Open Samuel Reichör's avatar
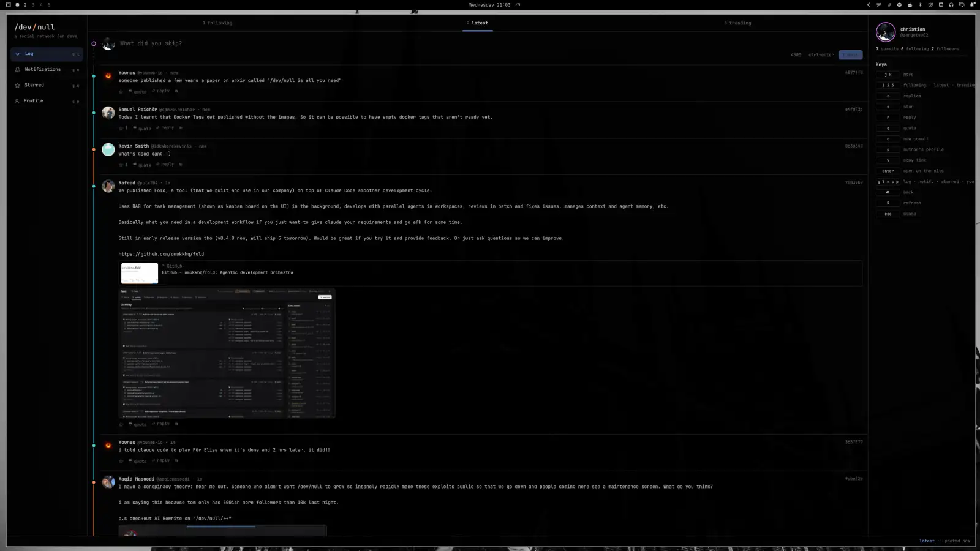The width and height of the screenshot is (980, 551). coord(108,113)
